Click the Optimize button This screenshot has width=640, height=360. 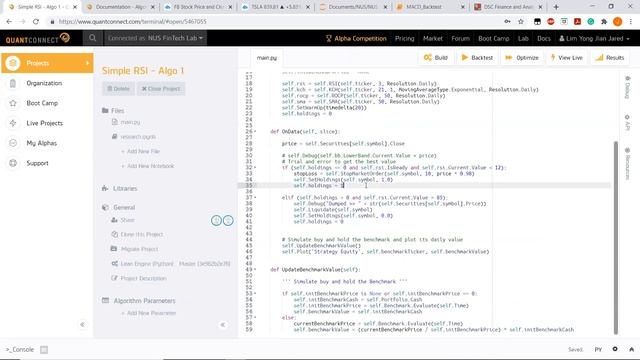coord(522,58)
